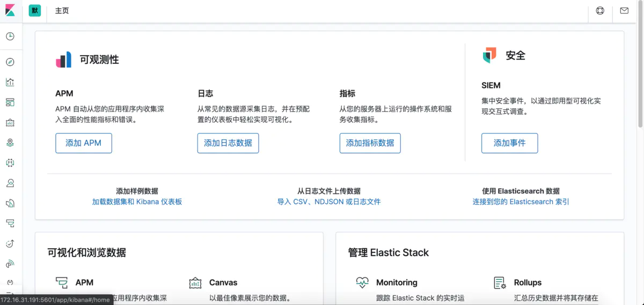This screenshot has height=305, width=644.
Task: Open the APM card title link
Action: click(85, 282)
